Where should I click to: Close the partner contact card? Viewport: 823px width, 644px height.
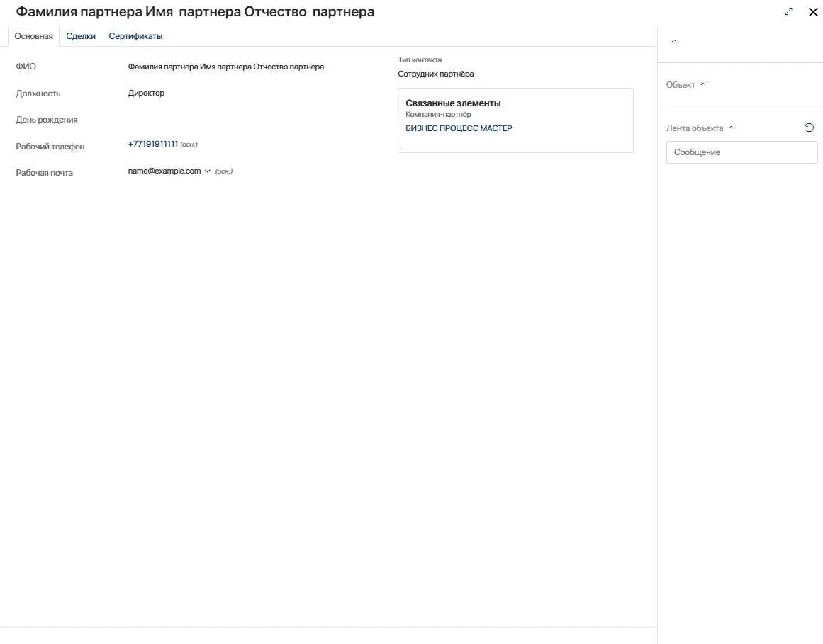pyautogui.click(x=813, y=12)
